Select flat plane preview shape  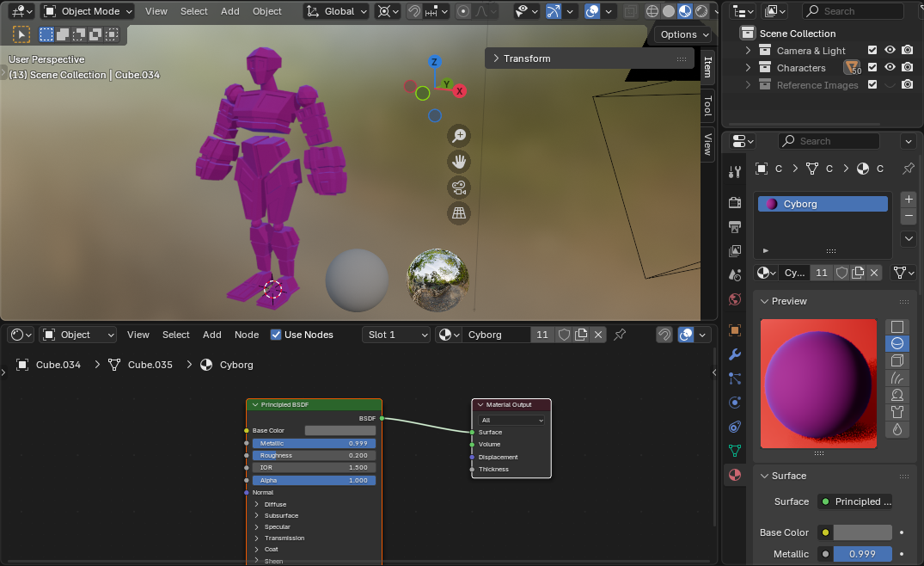click(x=896, y=327)
